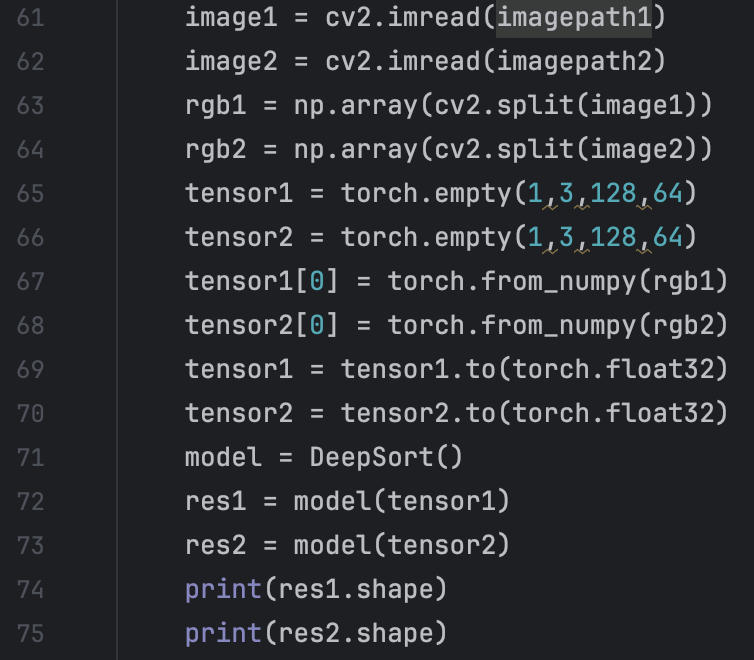Click the tensor2 argument in model(tensor2)
The width and height of the screenshot is (754, 660).
tap(449, 545)
